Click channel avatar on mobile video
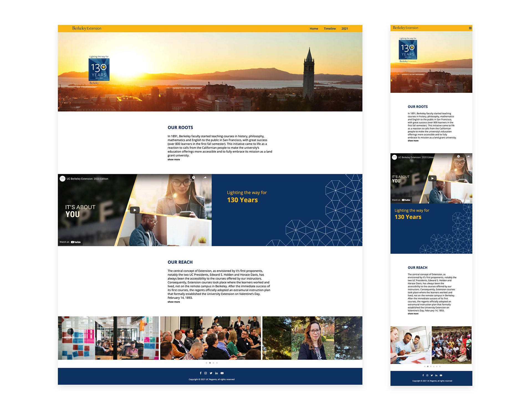 394,157
